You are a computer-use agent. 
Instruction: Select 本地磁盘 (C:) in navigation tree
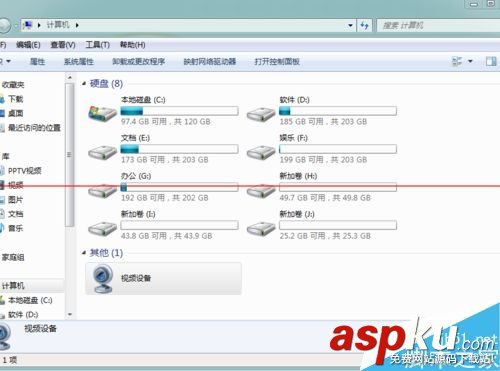pyautogui.click(x=30, y=300)
